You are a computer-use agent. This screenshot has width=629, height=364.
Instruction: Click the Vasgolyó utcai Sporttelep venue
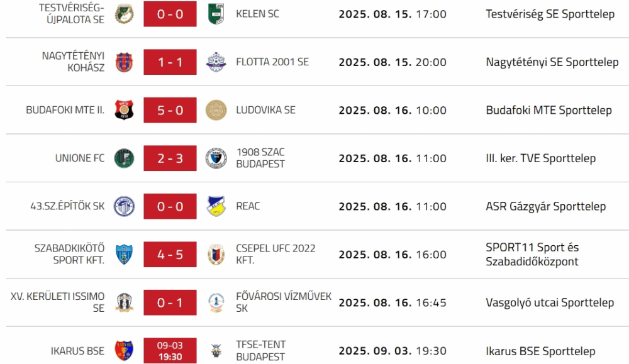pos(550,302)
